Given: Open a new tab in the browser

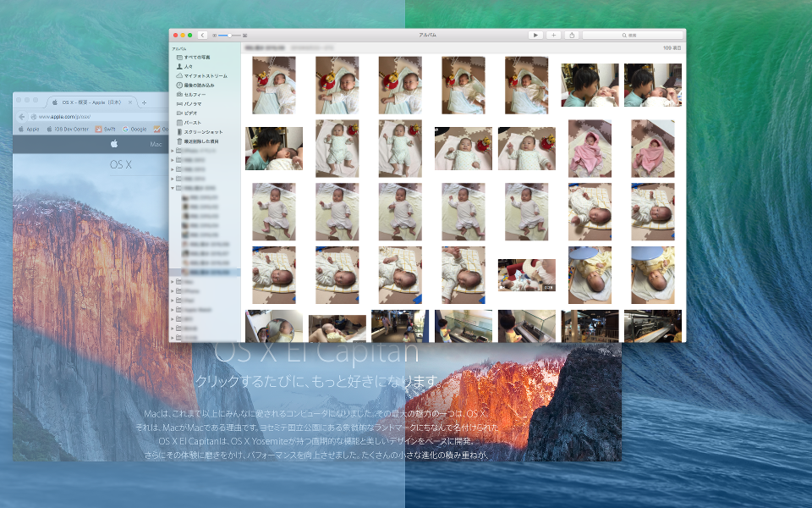Looking at the screenshot, I should (144, 102).
